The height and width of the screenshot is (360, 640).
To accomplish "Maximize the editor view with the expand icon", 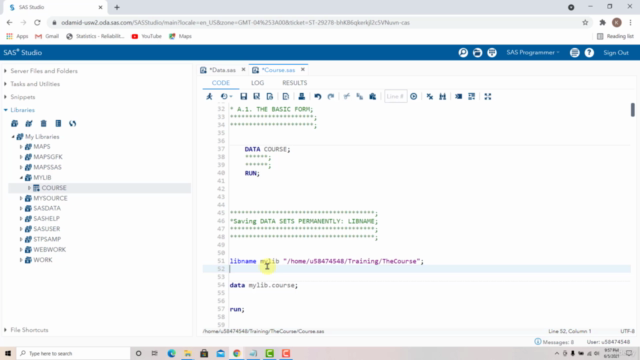I will [488, 96].
